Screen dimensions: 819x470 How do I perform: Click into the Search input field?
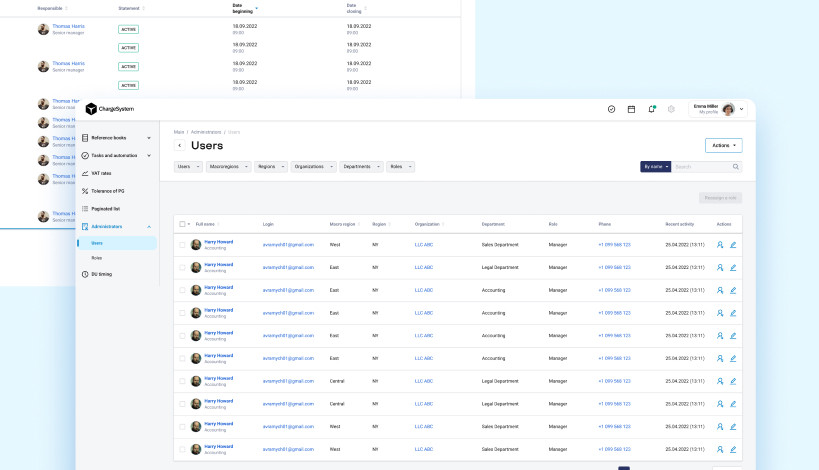coord(702,167)
